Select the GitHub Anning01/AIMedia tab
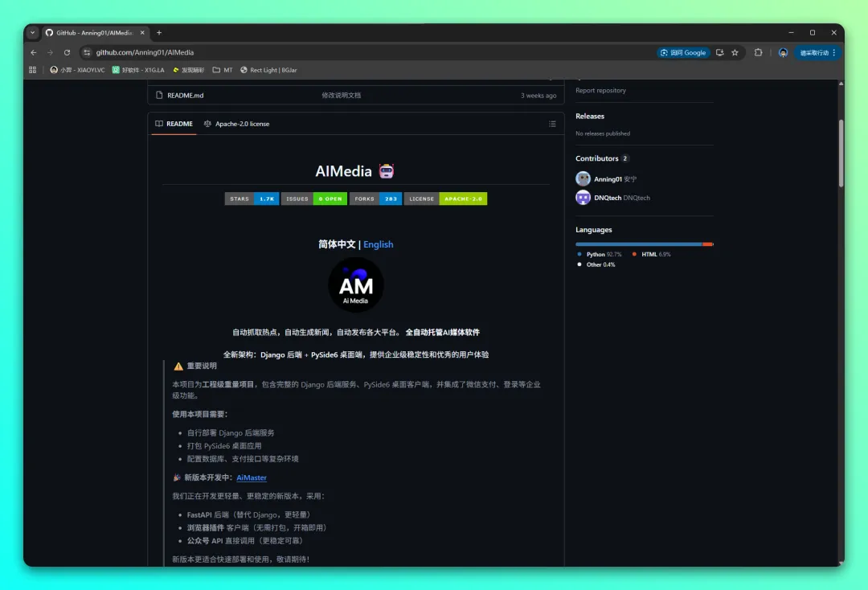The height and width of the screenshot is (590, 868). (x=95, y=33)
